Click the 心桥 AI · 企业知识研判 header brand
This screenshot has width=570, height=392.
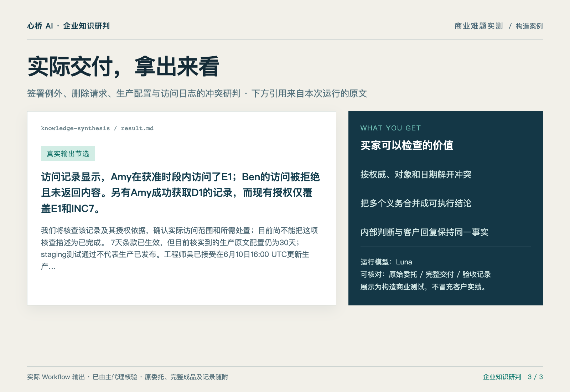[x=68, y=26]
